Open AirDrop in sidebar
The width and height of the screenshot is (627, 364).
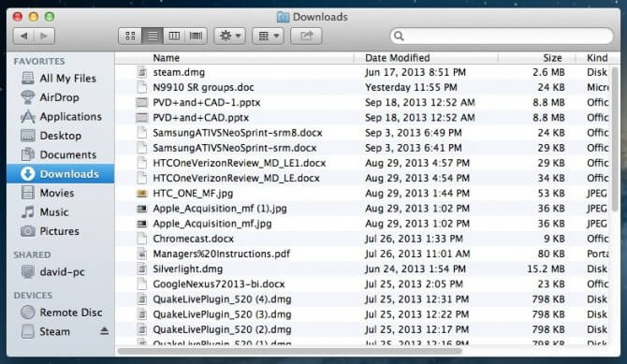[60, 97]
